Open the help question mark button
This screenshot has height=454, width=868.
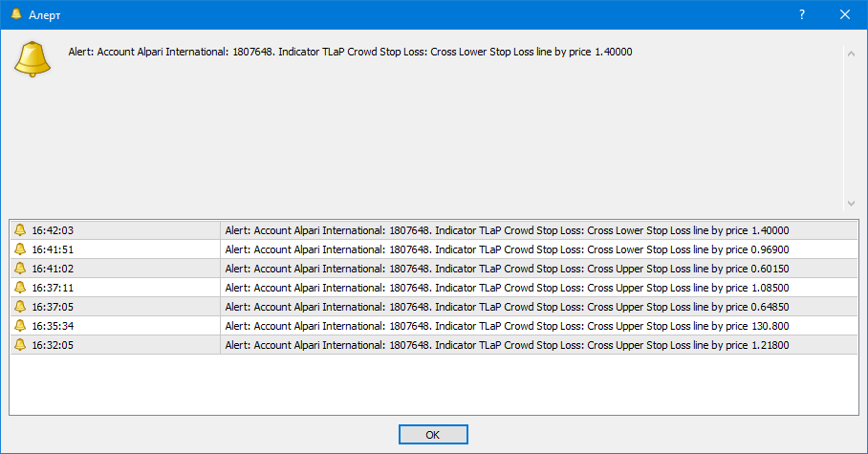tap(802, 15)
